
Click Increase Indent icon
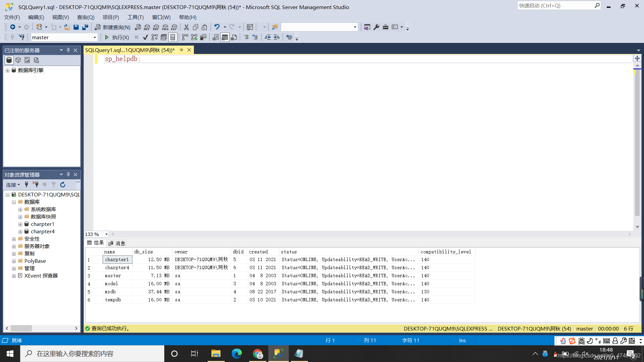(x=277, y=37)
